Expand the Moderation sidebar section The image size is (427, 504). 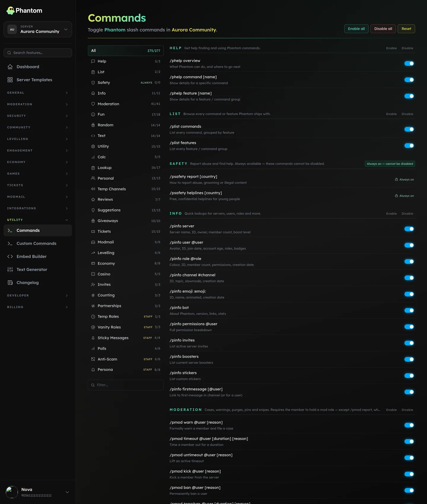tap(38, 104)
